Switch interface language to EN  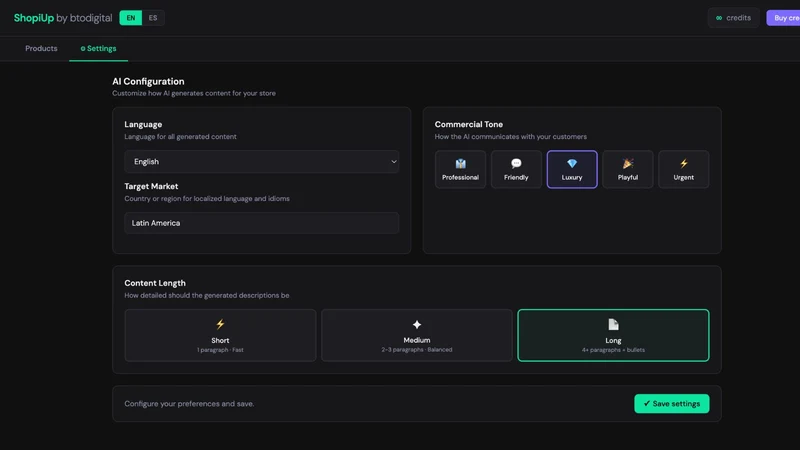[x=131, y=18]
